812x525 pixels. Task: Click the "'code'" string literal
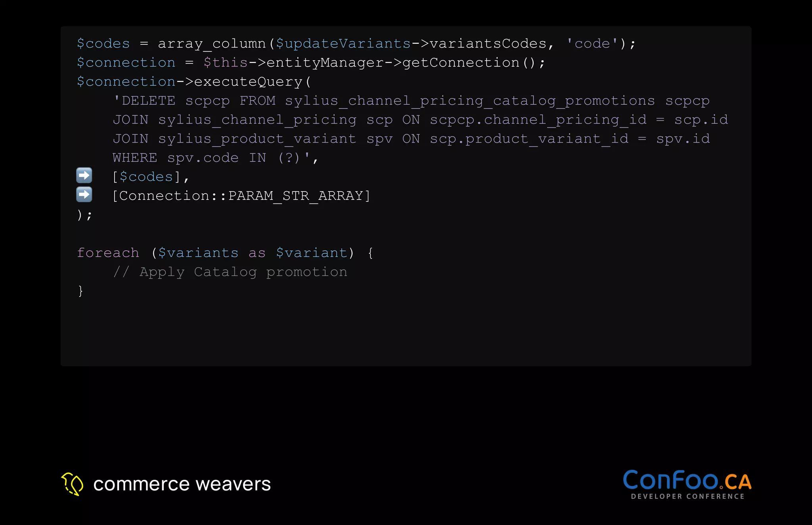coord(592,44)
